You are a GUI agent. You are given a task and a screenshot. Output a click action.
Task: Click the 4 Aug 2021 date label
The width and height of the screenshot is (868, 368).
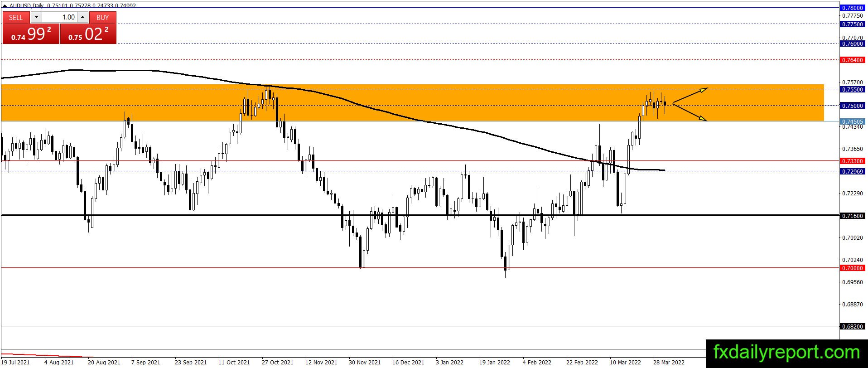point(59,362)
